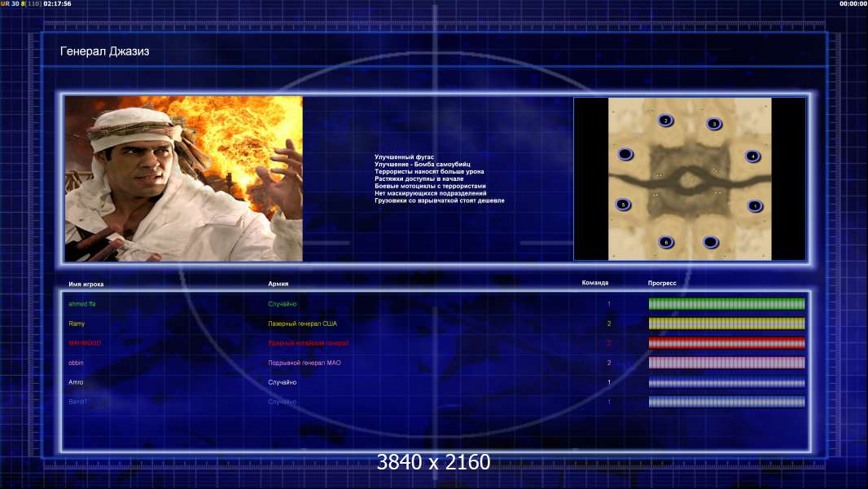This screenshot has width=868, height=489.
Task: Click ahmed ffa's green progress bar
Action: (726, 303)
